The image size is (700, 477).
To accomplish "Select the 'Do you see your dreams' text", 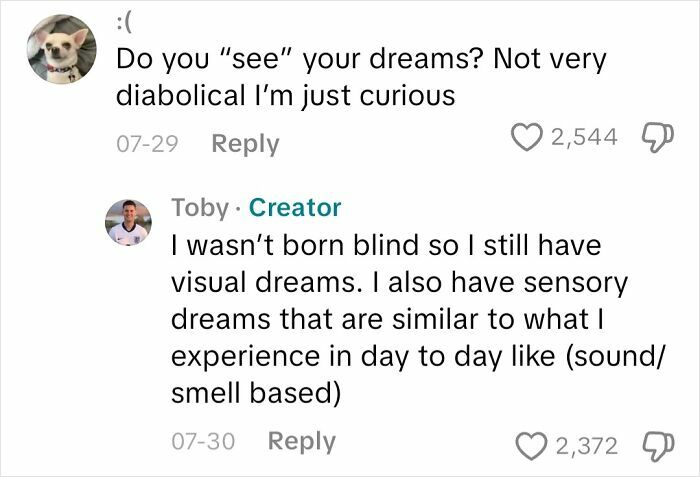I will (300, 59).
